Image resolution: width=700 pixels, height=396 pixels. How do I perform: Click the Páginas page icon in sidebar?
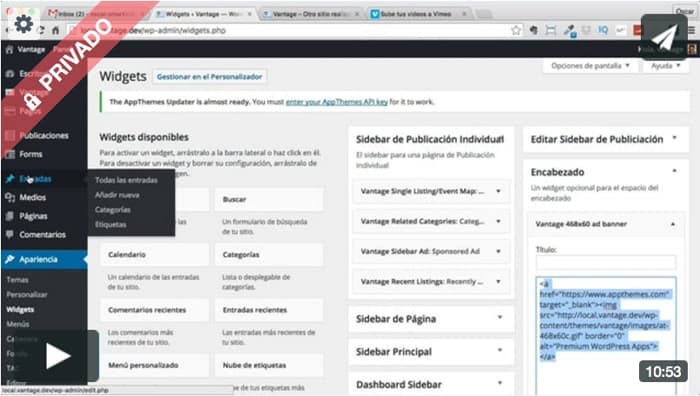10,216
